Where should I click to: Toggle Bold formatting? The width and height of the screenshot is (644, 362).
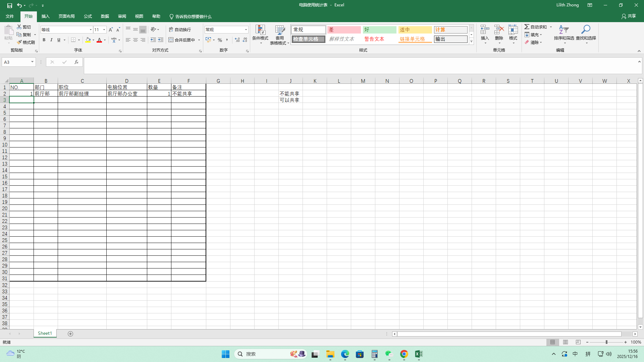tap(44, 40)
